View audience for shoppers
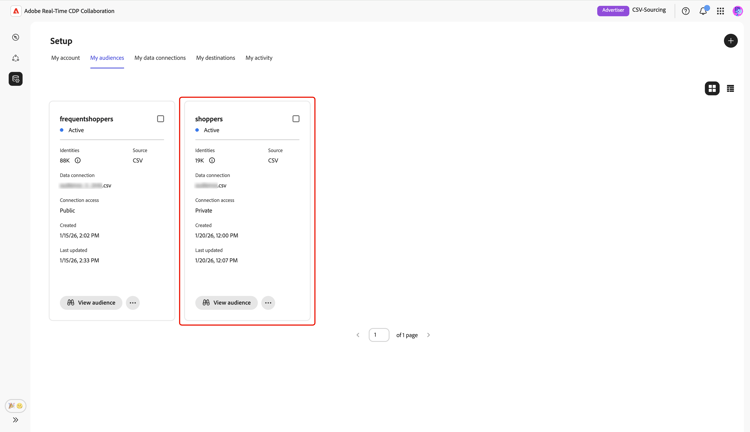This screenshot has width=750, height=432. pyautogui.click(x=226, y=303)
